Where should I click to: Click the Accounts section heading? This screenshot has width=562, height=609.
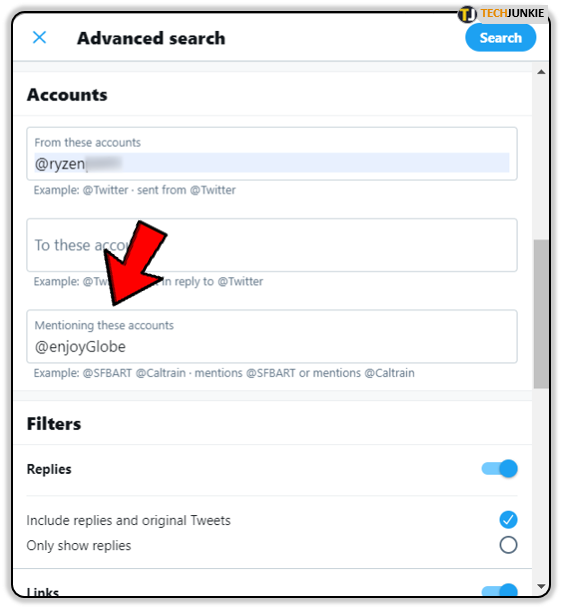point(67,95)
